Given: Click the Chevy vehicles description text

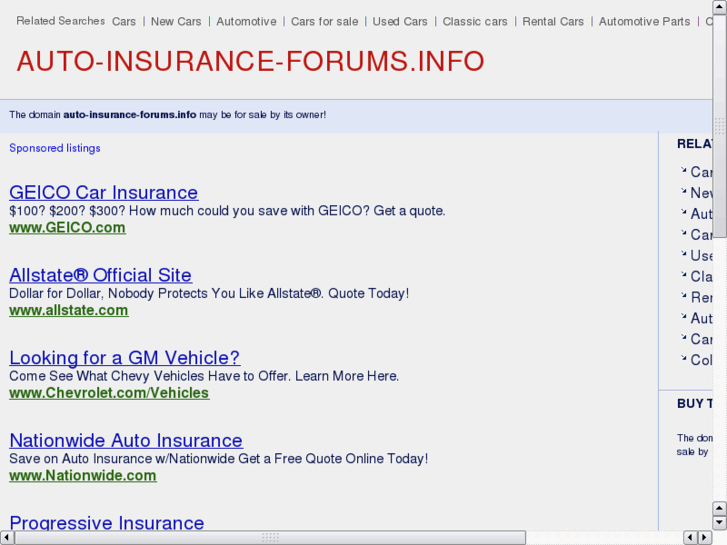Looking at the screenshot, I should click(x=204, y=376).
